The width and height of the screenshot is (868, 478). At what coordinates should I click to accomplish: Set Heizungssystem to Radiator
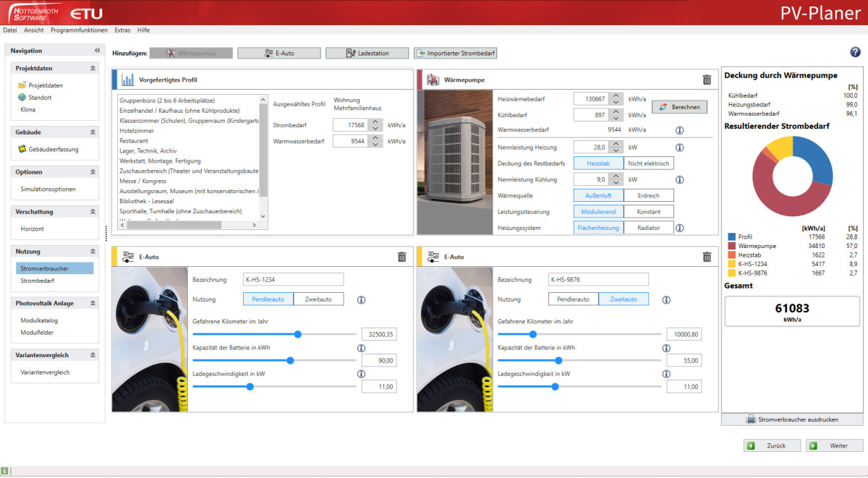pyautogui.click(x=648, y=227)
